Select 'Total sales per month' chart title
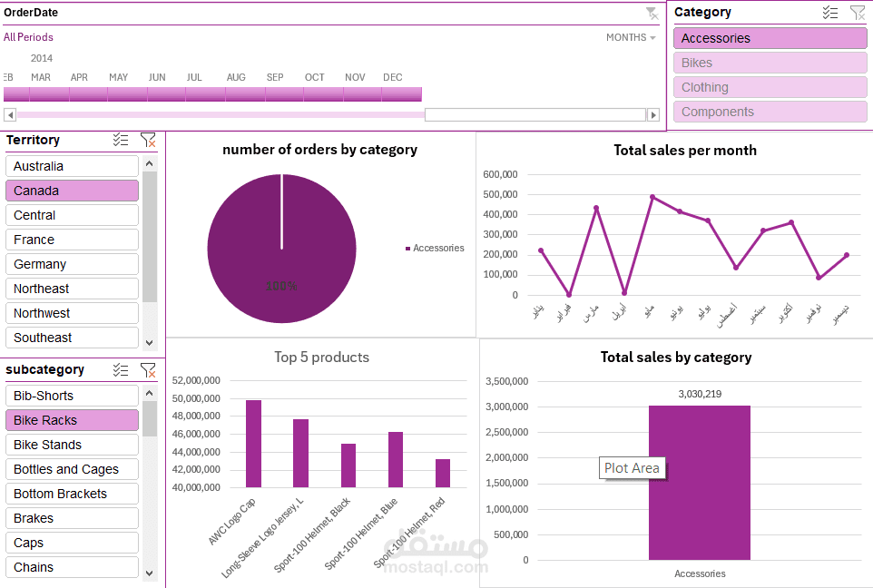 pyautogui.click(x=685, y=151)
